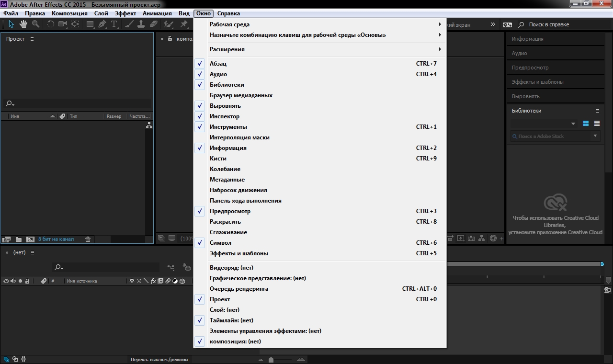Viewport: 613px width, 364px height.
Task: Uncheck the Предпросмотр panel entry
Action: pos(319,211)
